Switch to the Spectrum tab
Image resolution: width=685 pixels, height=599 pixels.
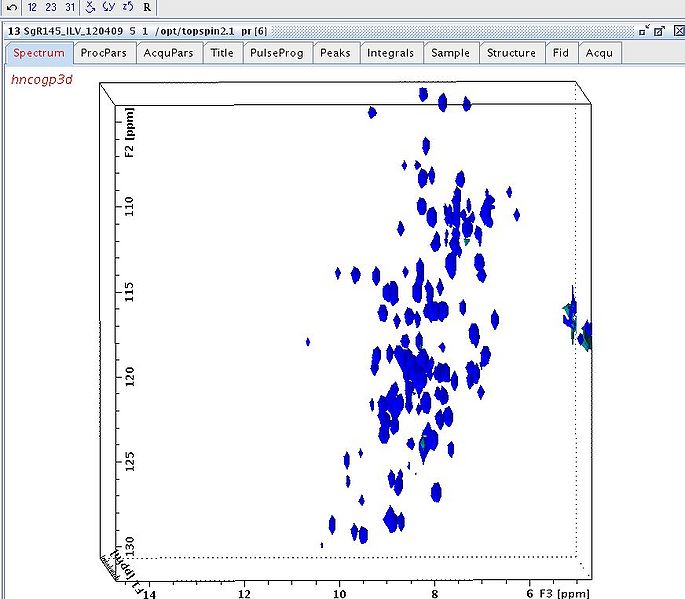click(x=39, y=53)
